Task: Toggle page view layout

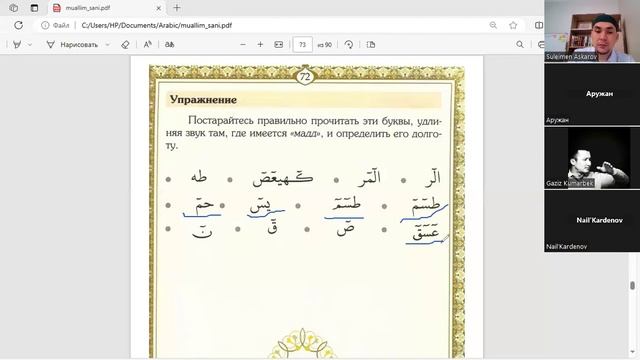Action: tap(371, 44)
